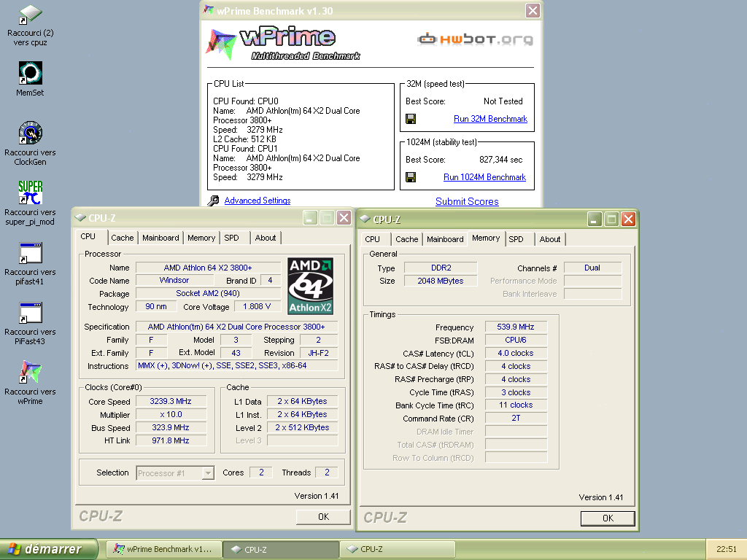Click the Submit Scores link
This screenshot has height=560, width=747.
pyautogui.click(x=467, y=201)
